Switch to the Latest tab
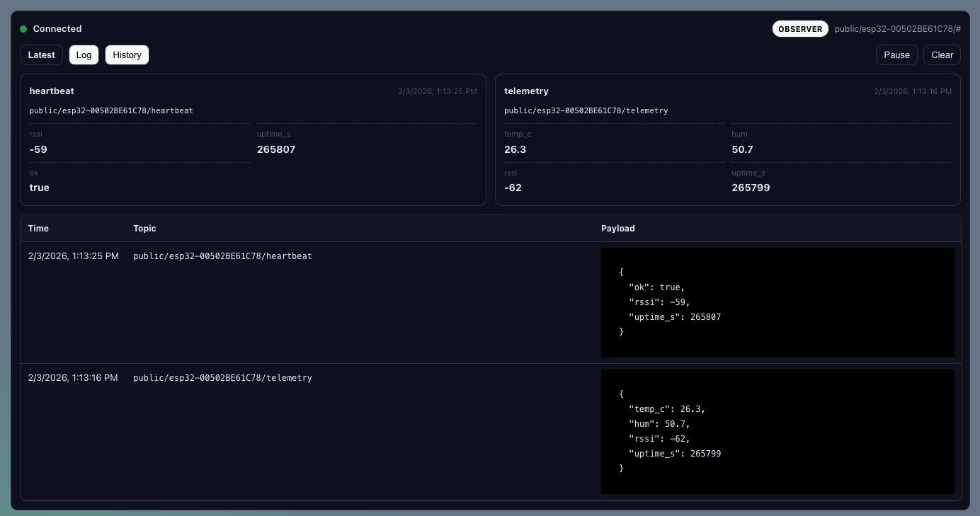 42,55
